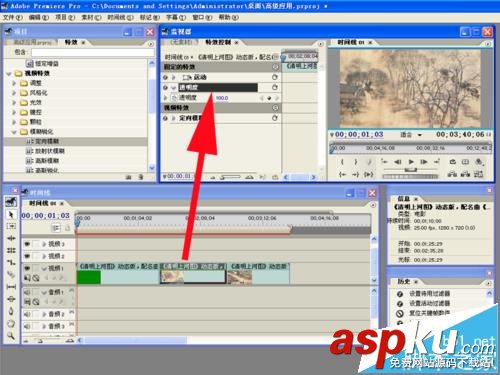This screenshot has width=500, height=375.
Task: Open the 文件 menu
Action: click(13, 17)
